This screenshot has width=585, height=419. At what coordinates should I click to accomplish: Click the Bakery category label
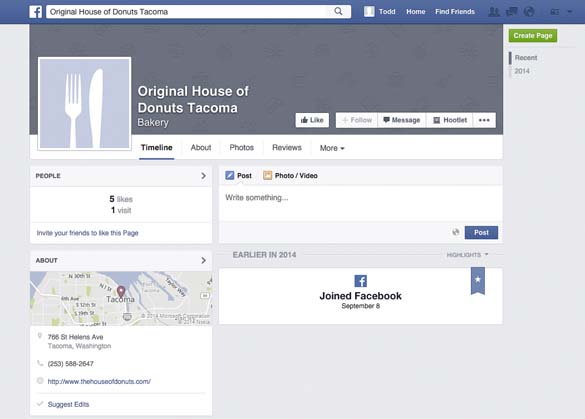point(153,122)
